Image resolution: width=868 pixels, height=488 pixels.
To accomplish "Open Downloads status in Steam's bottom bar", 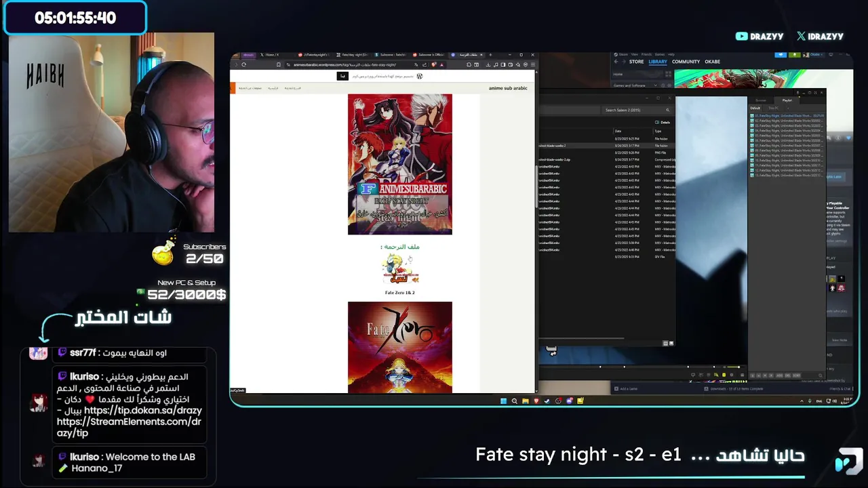I will (732, 388).
